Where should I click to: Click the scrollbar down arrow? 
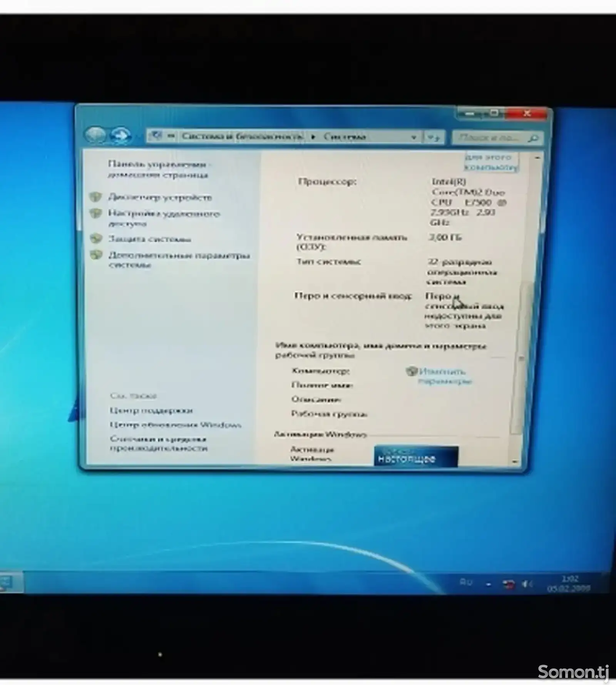coord(515,462)
